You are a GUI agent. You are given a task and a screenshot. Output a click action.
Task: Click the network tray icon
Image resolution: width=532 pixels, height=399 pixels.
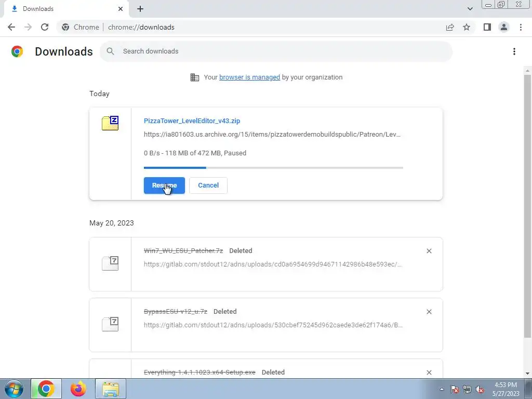[x=467, y=389]
